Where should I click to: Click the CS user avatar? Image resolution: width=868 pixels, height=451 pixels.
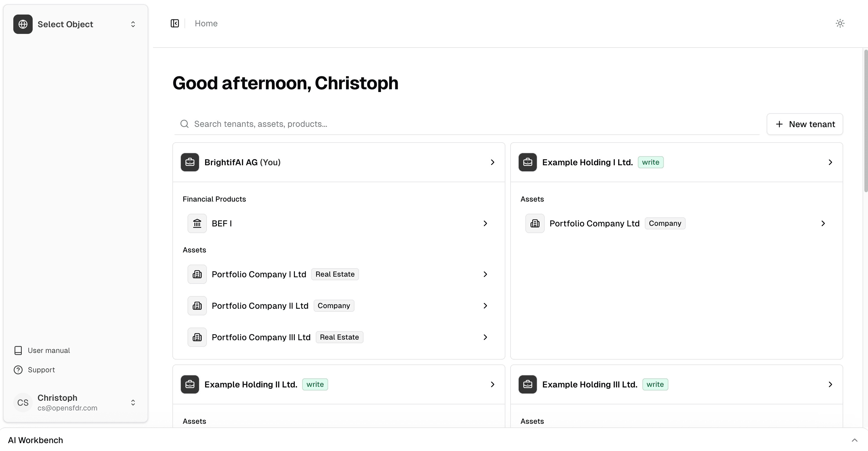[23, 403]
